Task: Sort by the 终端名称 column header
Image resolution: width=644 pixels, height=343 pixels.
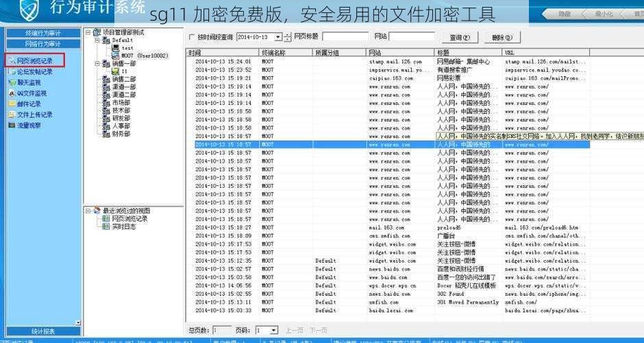Action: [x=286, y=53]
